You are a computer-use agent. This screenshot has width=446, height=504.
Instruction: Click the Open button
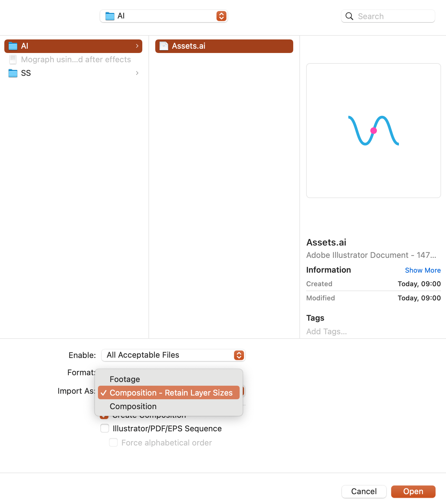(x=413, y=491)
